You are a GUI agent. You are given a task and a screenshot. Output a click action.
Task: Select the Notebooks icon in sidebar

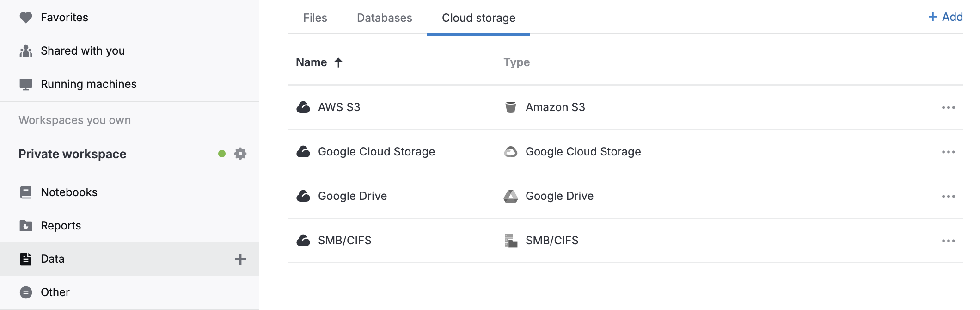pyautogui.click(x=26, y=192)
